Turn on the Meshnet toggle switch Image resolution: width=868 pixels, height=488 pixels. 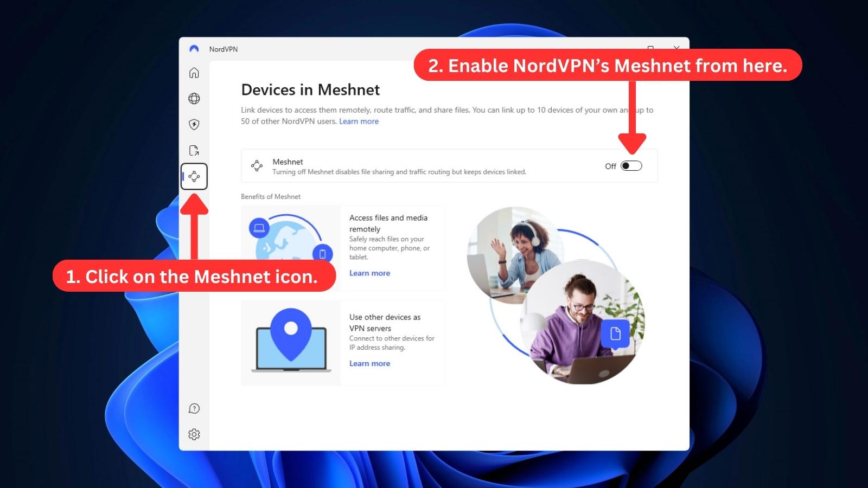(631, 166)
